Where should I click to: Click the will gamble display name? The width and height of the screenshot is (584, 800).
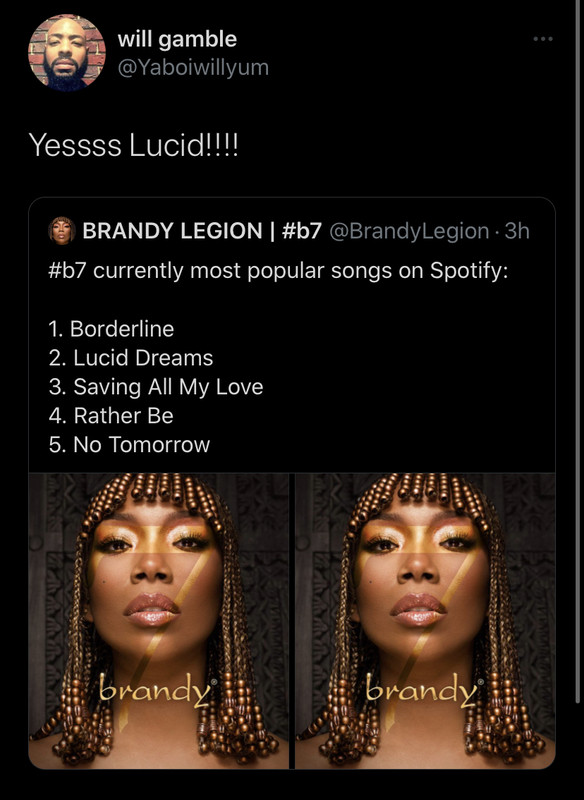click(177, 39)
